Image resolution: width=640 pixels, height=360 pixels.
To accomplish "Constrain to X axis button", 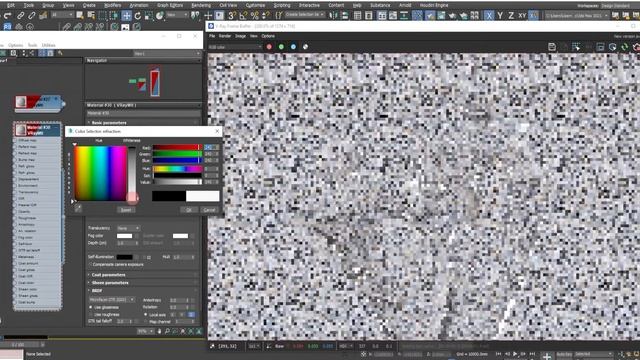I will [x=489, y=16].
